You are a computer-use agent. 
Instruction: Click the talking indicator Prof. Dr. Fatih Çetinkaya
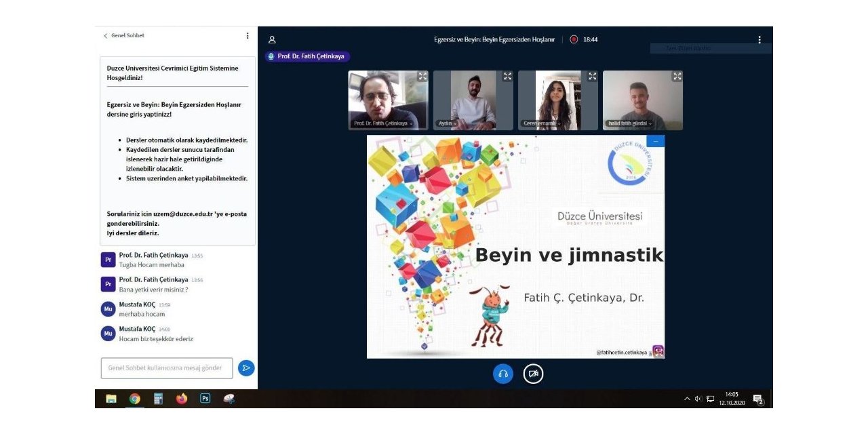click(x=307, y=56)
